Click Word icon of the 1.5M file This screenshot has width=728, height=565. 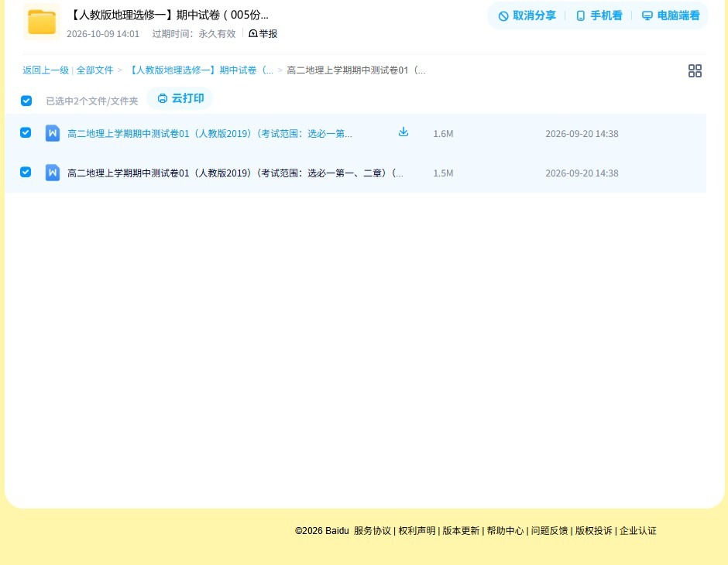(x=53, y=173)
